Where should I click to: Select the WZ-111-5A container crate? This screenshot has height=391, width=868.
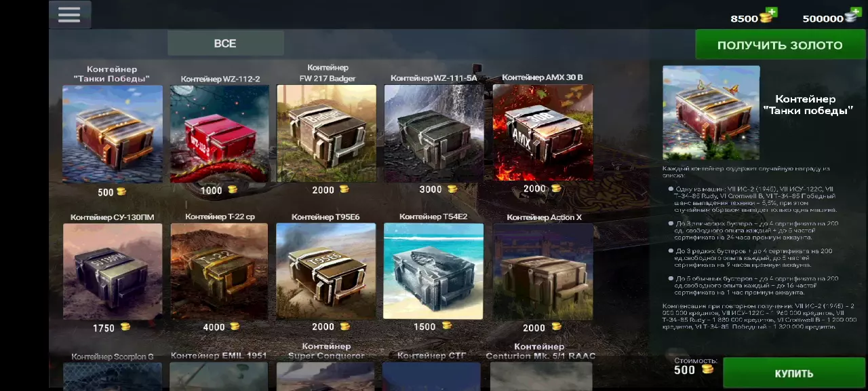(434, 133)
